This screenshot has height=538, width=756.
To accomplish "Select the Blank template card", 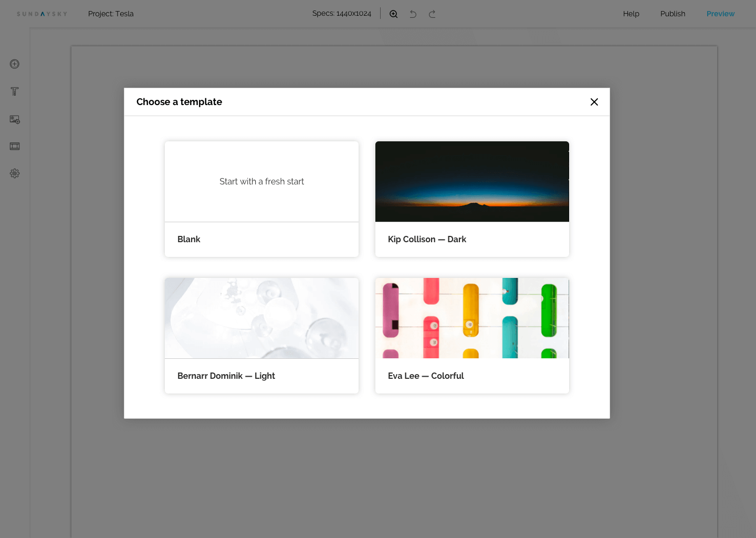I will tap(261, 199).
